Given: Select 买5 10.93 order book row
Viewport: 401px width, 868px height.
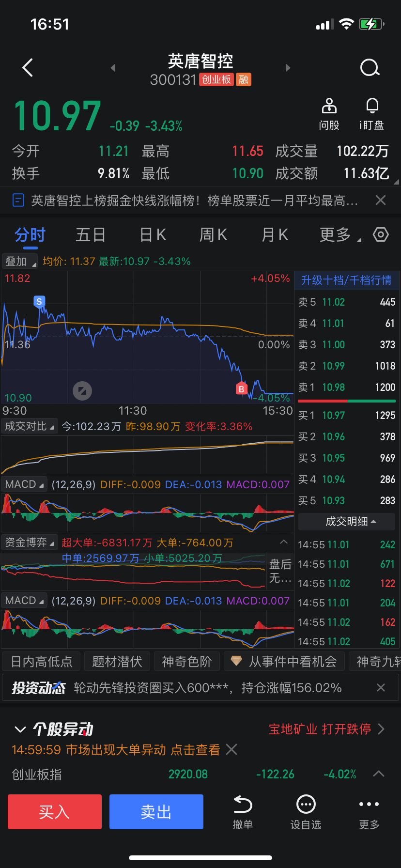Looking at the screenshot, I should pyautogui.click(x=347, y=501).
